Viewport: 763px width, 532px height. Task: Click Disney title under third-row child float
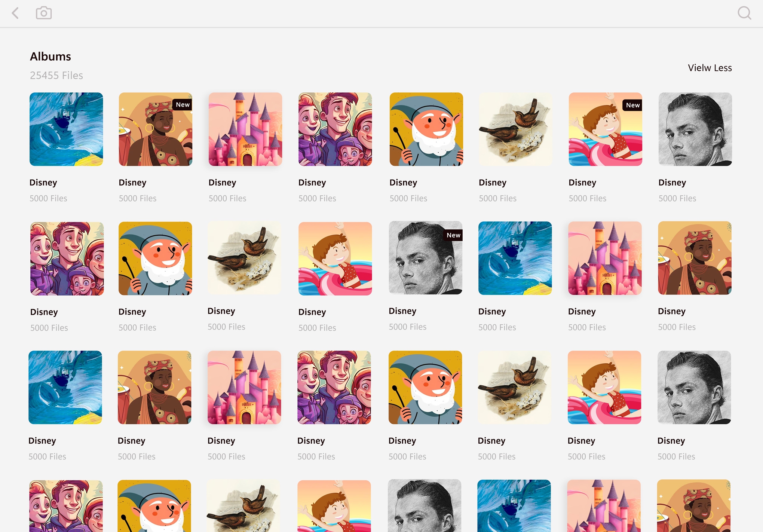(x=581, y=441)
